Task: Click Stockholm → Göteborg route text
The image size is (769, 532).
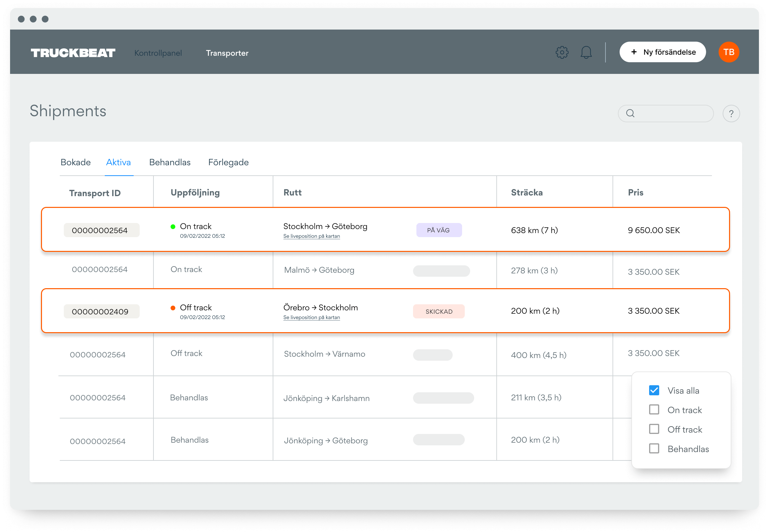Action: 325,226
